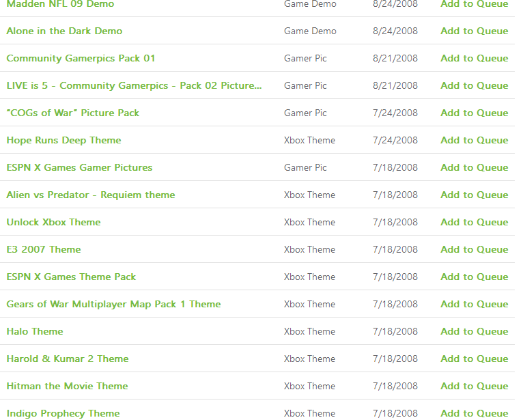This screenshot has width=523, height=420.
Task: Add Hope Runs Deep Theme to queue
Action: pyautogui.click(x=475, y=141)
